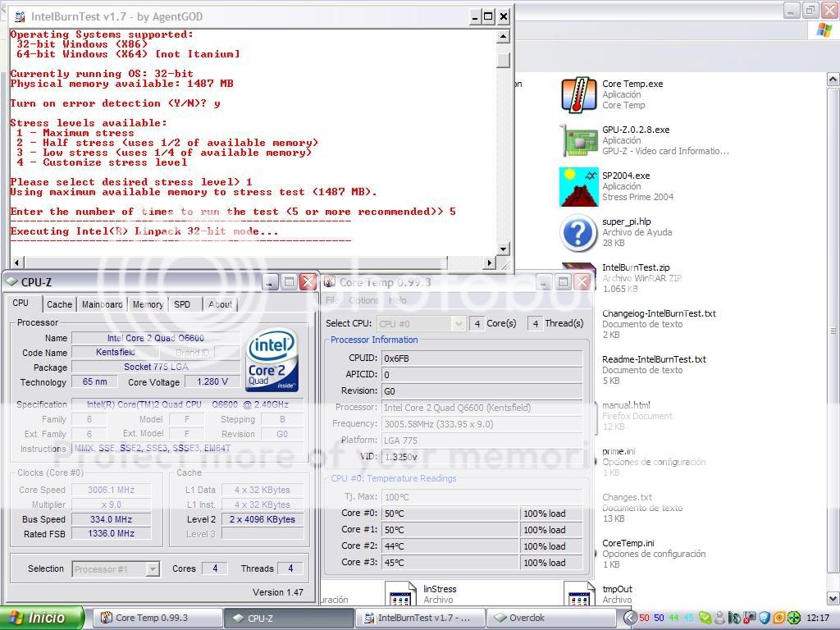
Task: Click the Bus Speed value 334.0 MHz
Action: click(x=112, y=519)
